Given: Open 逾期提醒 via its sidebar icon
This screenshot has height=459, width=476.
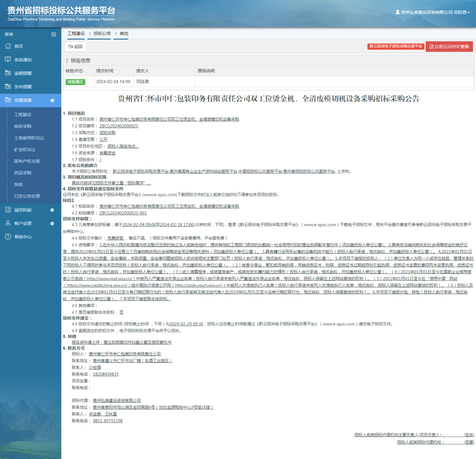Looking at the screenshot, I should 8,73.
